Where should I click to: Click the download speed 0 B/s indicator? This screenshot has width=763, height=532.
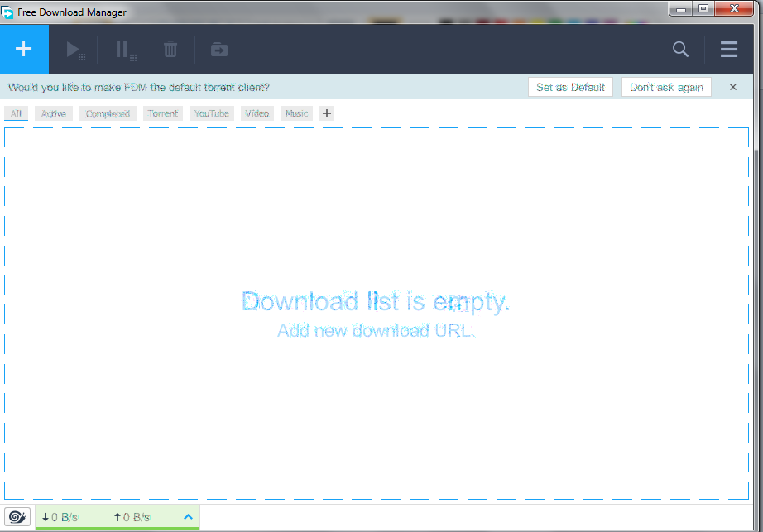[x=60, y=517]
